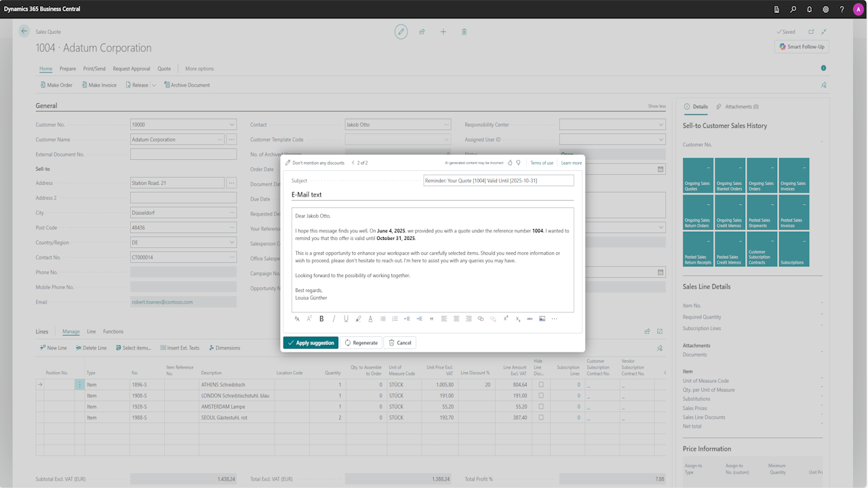
Task: Open the Responsibility Center dropdown
Action: click(661, 125)
